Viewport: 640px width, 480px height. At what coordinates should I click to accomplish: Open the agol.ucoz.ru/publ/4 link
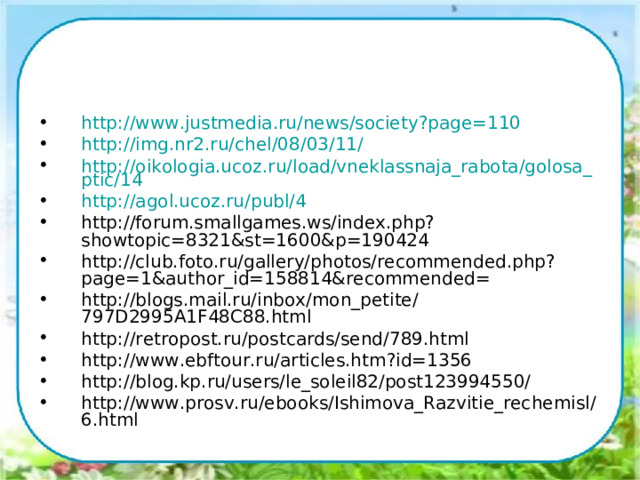[x=193, y=201]
